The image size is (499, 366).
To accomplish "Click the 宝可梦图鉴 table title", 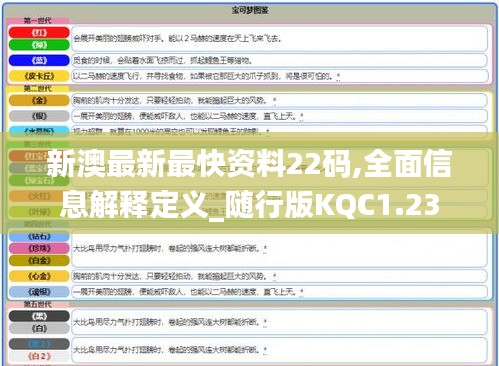I will tap(250, 10).
